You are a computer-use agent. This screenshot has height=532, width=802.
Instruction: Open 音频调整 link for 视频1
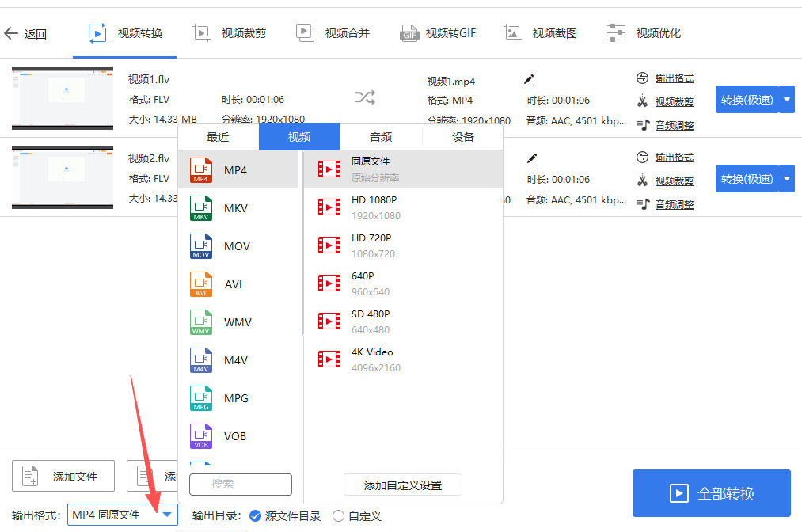coord(674,125)
